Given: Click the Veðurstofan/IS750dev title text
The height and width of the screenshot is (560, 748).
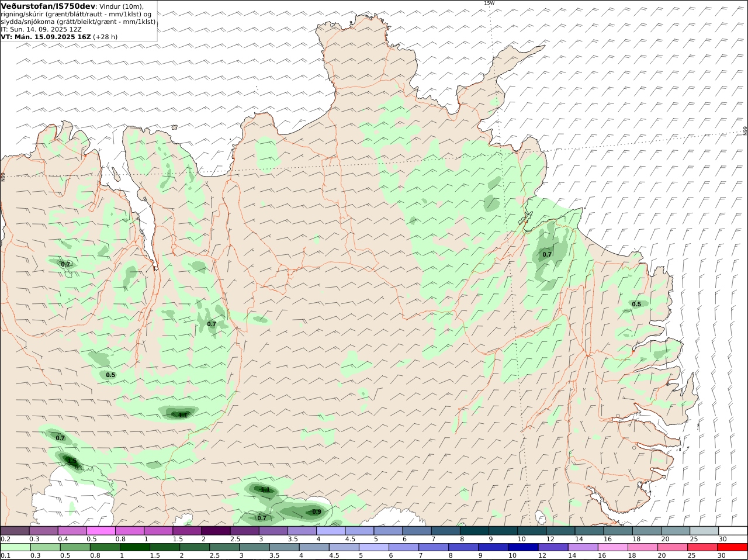Looking at the screenshot, I should 48,6.
